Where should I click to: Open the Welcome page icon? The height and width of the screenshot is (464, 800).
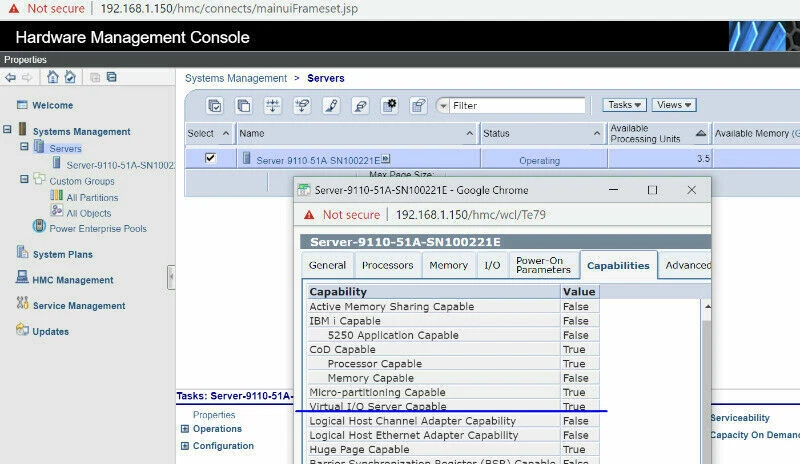(x=22, y=105)
